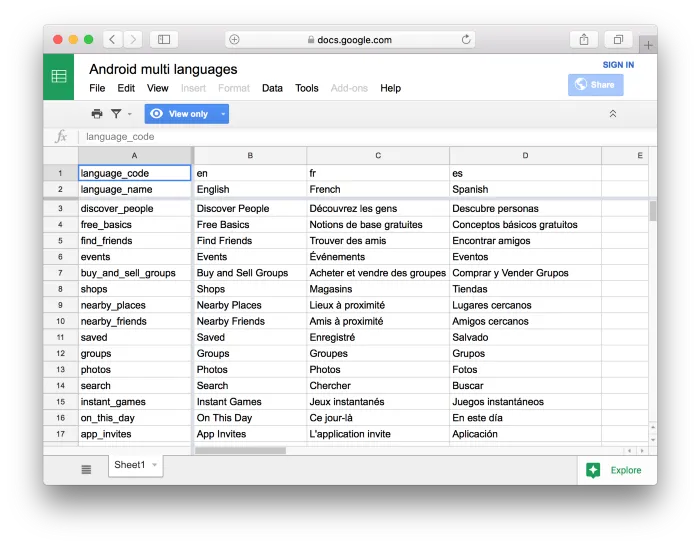700x546 pixels.
Task: Click the print icon
Action: [x=97, y=114]
